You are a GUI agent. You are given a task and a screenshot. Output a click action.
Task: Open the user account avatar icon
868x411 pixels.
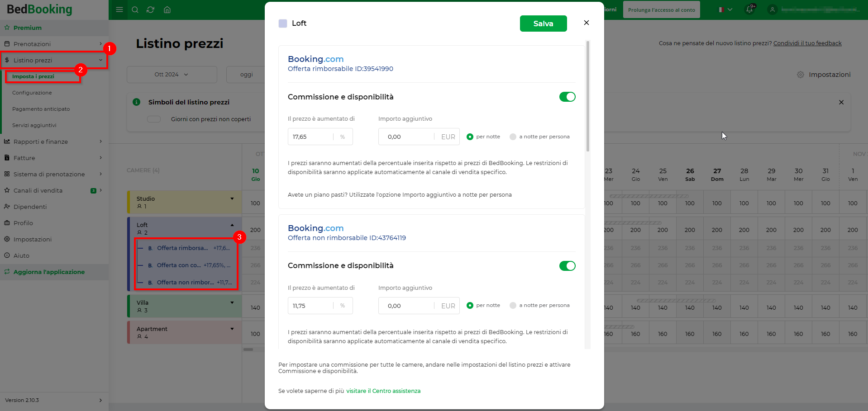(x=773, y=9)
